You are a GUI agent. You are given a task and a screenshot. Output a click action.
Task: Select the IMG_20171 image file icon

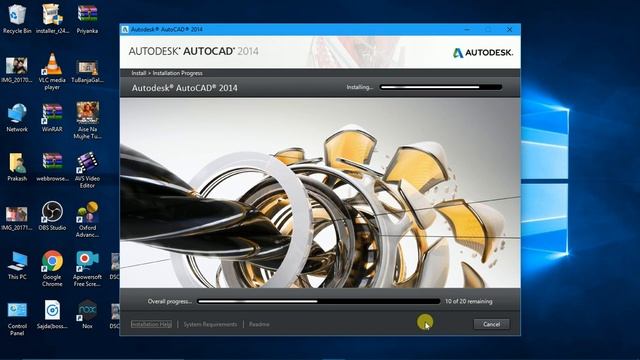coord(17,218)
